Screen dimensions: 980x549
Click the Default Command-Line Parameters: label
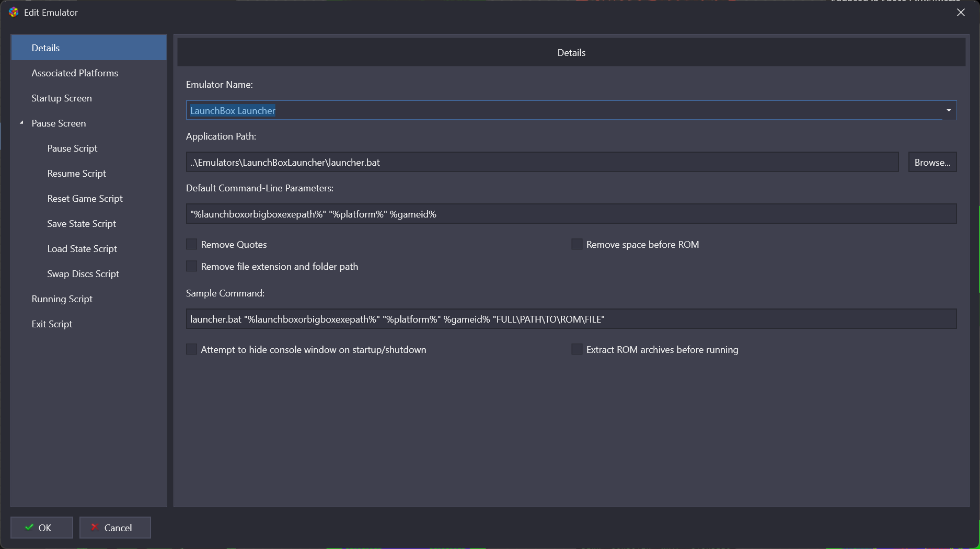click(x=260, y=188)
